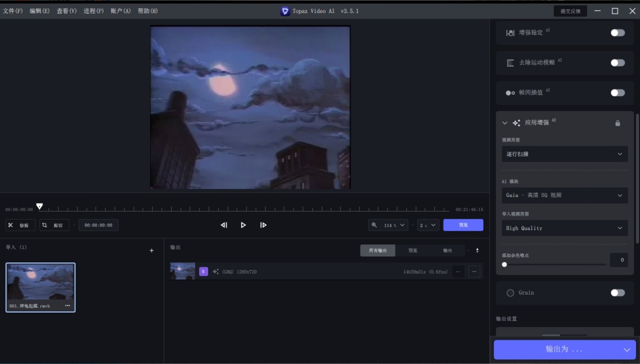Open the High Quality input type dropdown
The width and height of the screenshot is (640, 364).
click(x=565, y=228)
